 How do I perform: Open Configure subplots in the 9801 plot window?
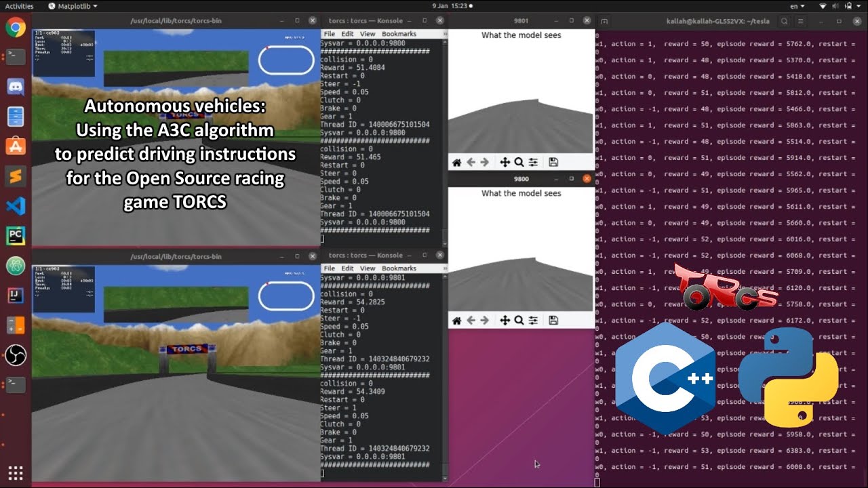[x=534, y=162]
